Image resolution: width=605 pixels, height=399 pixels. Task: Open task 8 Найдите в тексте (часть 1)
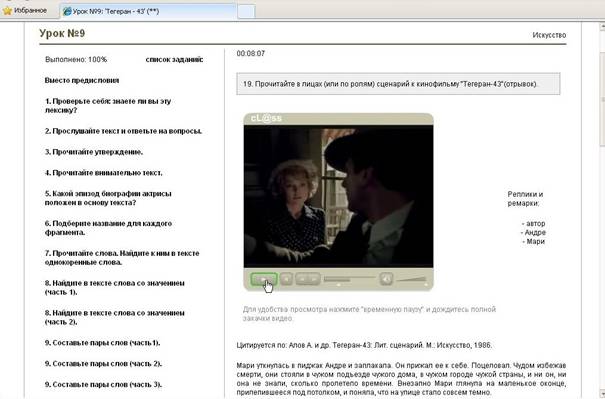click(115, 287)
